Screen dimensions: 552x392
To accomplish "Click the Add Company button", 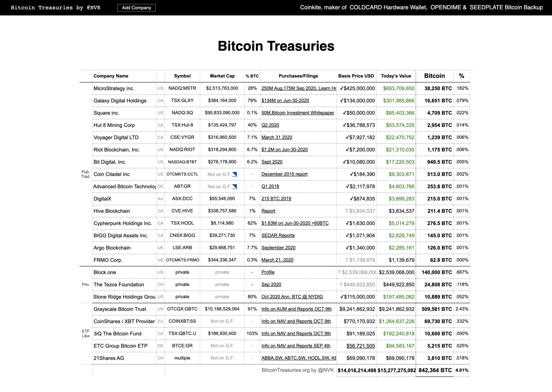I will [136, 7].
